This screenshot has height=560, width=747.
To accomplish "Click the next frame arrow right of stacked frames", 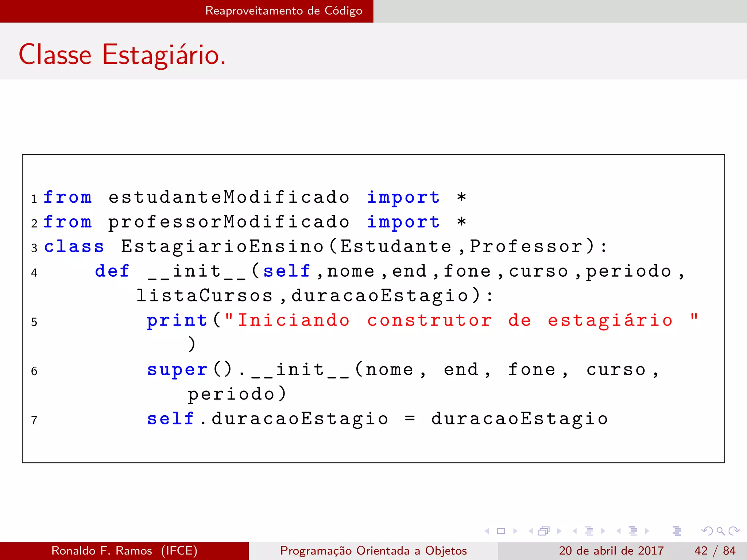I will pyautogui.click(x=559, y=531).
